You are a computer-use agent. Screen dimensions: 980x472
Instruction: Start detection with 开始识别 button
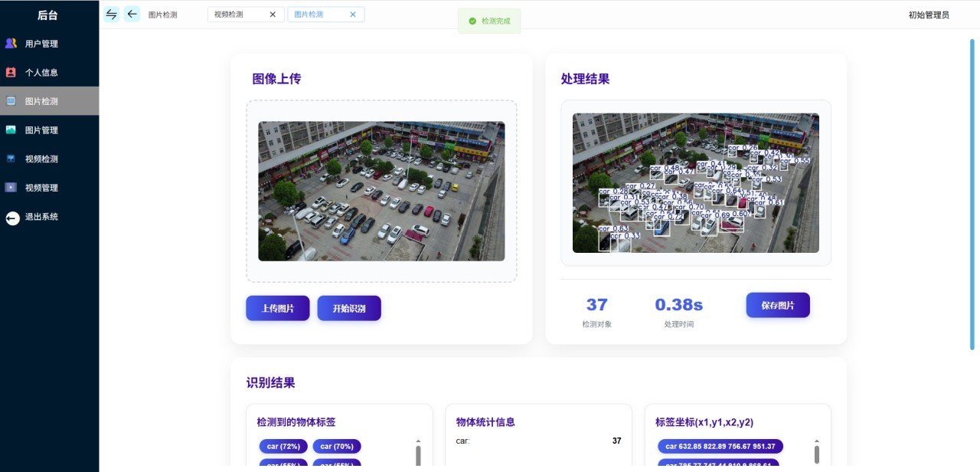pyautogui.click(x=349, y=308)
